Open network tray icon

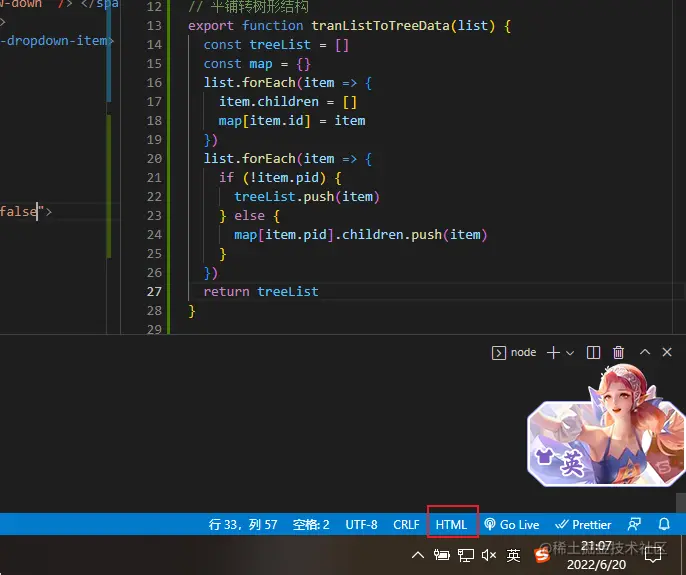click(x=466, y=555)
